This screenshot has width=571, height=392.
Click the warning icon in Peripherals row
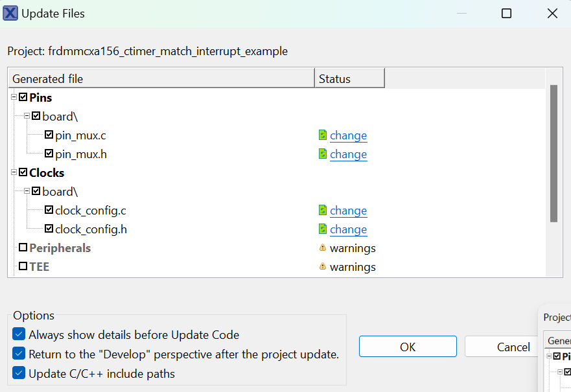(x=323, y=248)
